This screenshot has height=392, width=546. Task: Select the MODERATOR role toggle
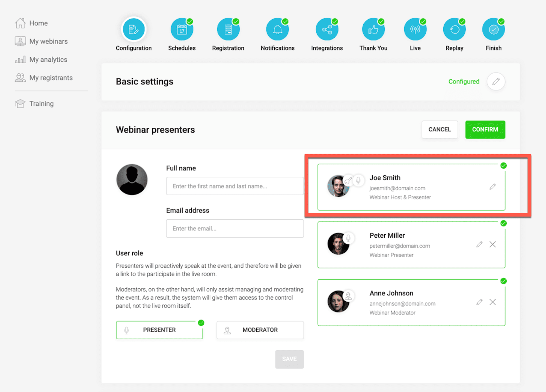[x=260, y=330]
